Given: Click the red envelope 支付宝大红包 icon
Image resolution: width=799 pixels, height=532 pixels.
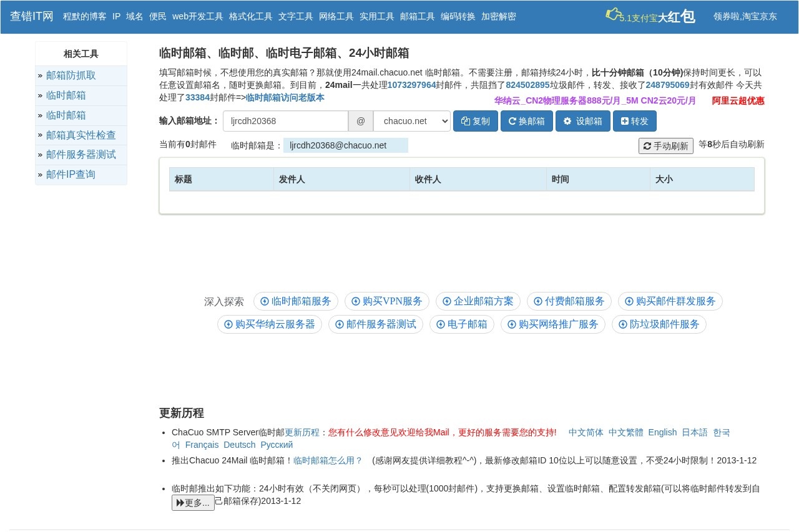Looking at the screenshot, I should tap(613, 14).
